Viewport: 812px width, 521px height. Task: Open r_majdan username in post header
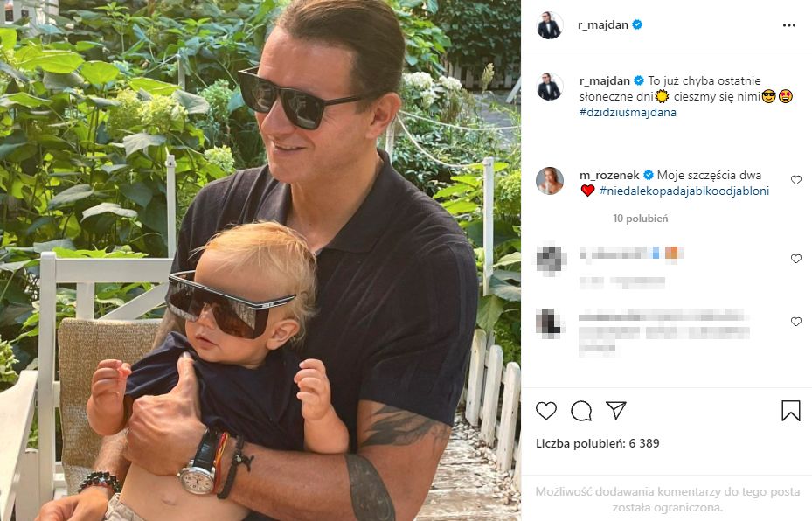(603, 25)
